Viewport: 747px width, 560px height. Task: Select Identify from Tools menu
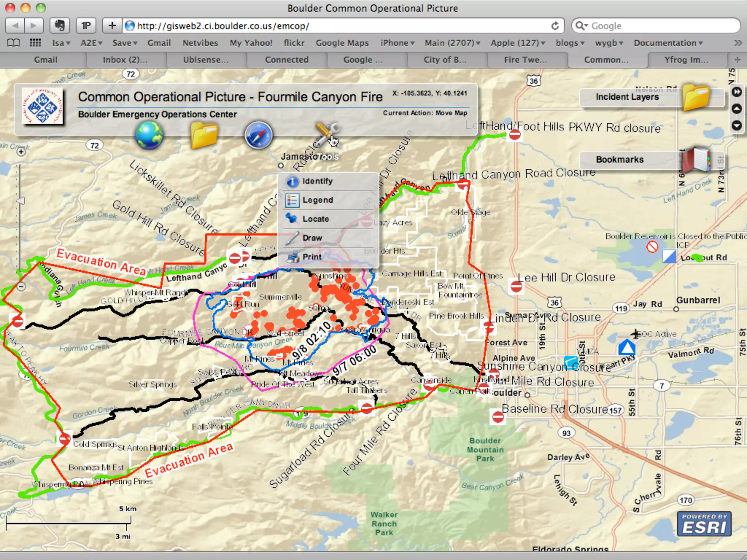pyautogui.click(x=317, y=181)
